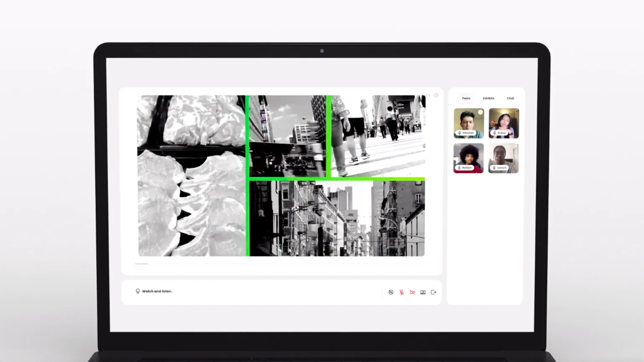Click the 'Watch and listen.' prompt text
Image resolution: width=644 pixels, height=362 pixels.
click(157, 291)
